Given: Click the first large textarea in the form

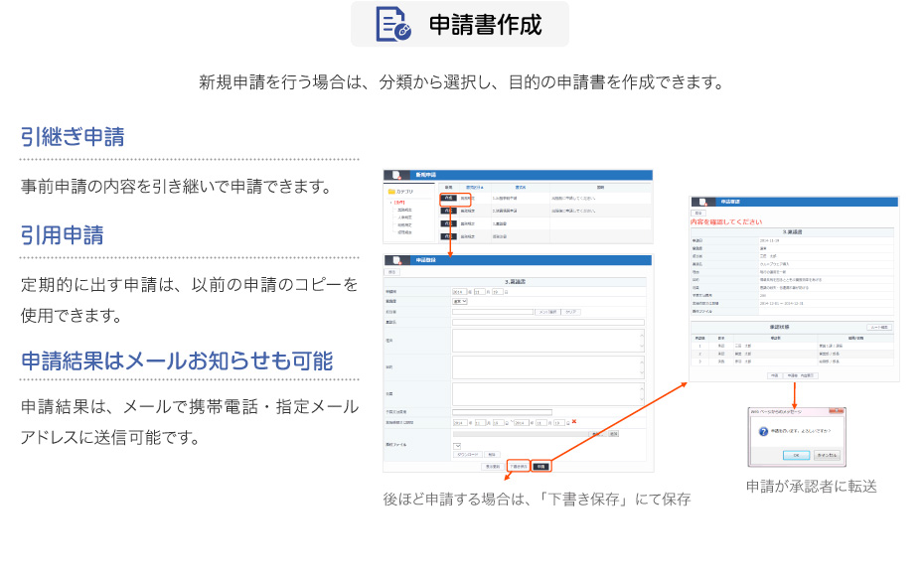Looking at the screenshot, I should click(x=547, y=341).
